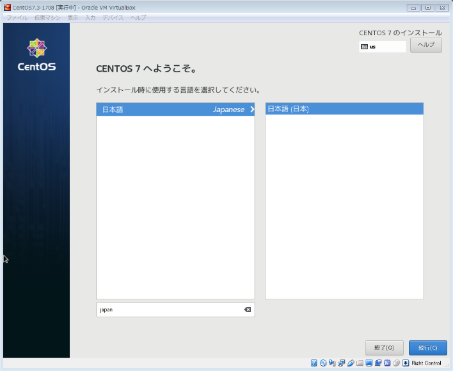Click the shared folders status icon
Image resolution: width=453 pixels, height=371 pixels.
coord(360,363)
